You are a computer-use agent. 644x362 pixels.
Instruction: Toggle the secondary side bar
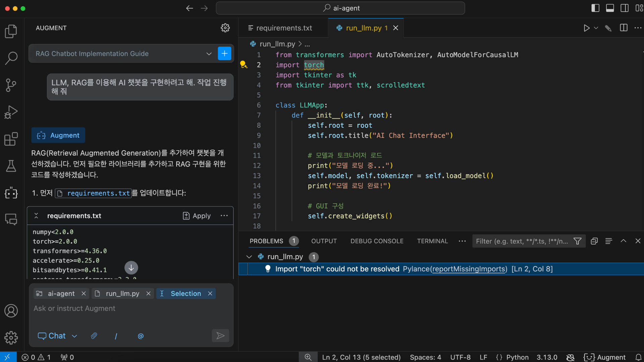pyautogui.click(x=624, y=8)
